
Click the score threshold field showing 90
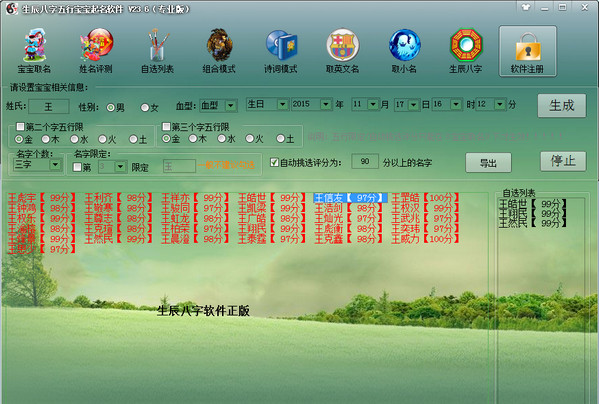pyautogui.click(x=365, y=162)
